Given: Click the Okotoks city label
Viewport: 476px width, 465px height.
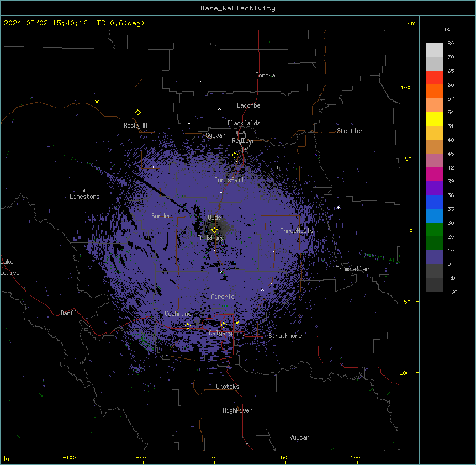Looking at the screenshot, I should pos(228,387).
